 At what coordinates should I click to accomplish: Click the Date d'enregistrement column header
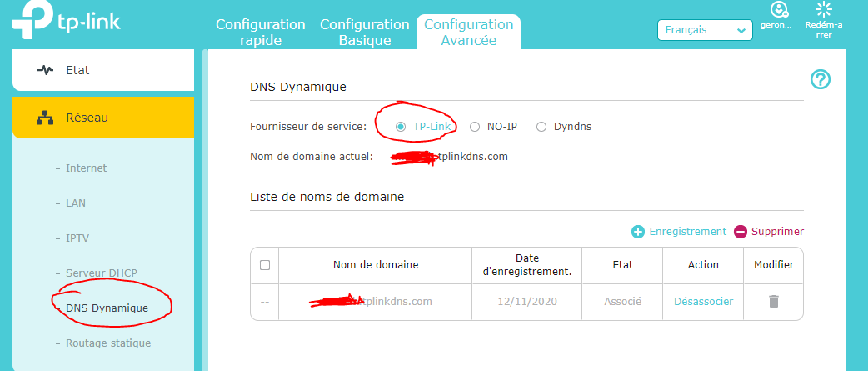click(x=527, y=264)
